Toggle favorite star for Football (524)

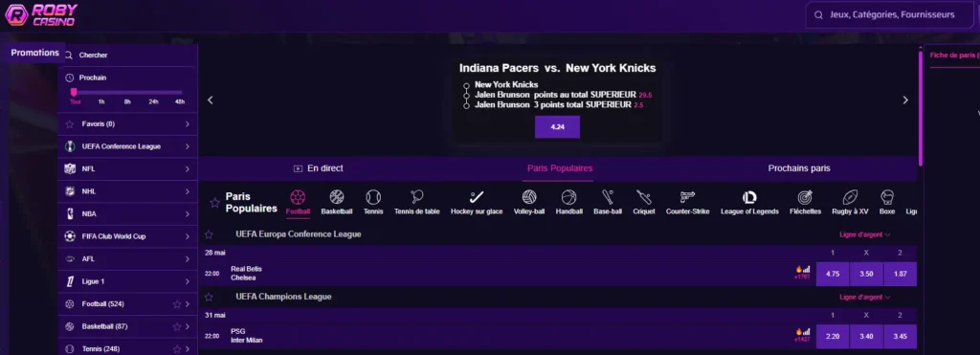click(x=177, y=304)
